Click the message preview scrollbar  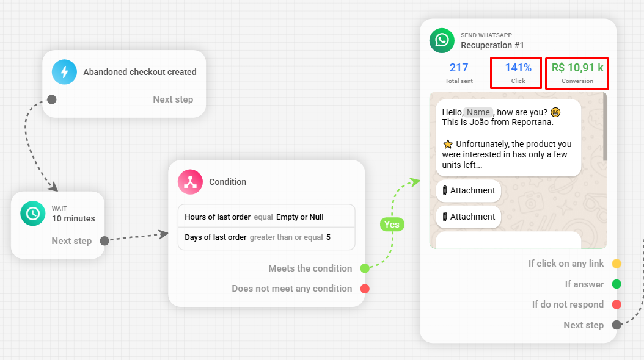[605, 128]
